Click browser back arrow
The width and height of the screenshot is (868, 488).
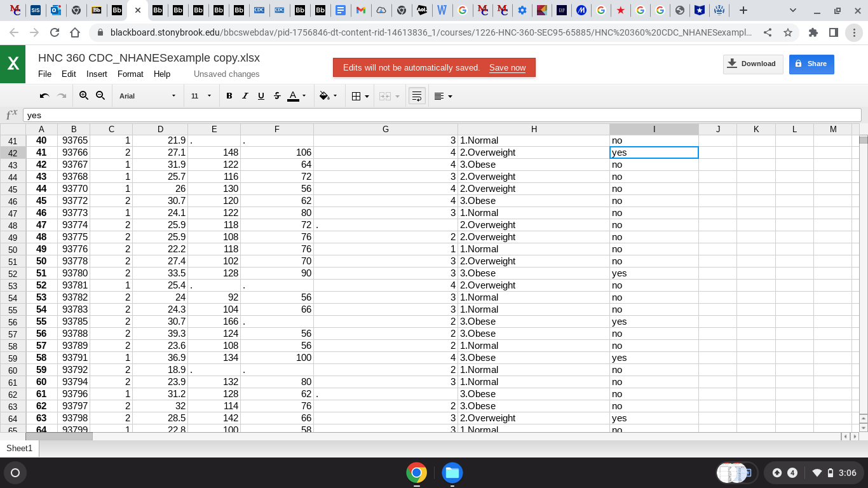click(14, 32)
